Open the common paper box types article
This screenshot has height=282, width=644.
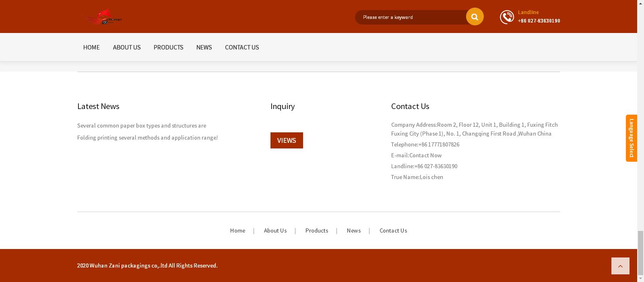142,126
